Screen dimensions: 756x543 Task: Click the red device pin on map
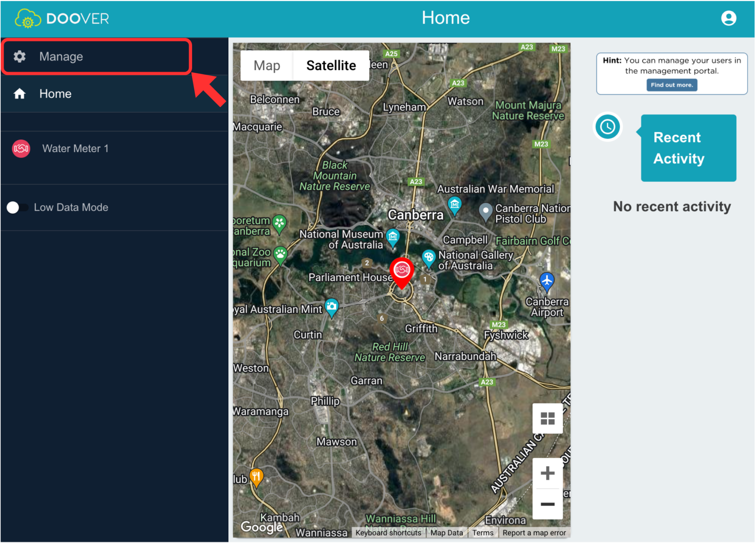point(402,273)
